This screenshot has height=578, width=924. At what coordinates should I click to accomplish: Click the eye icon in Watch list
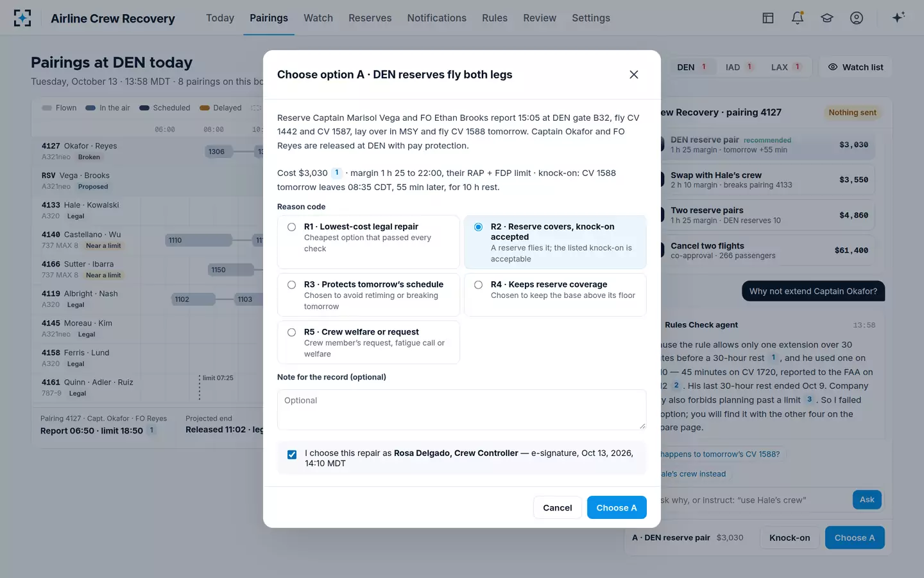click(833, 67)
